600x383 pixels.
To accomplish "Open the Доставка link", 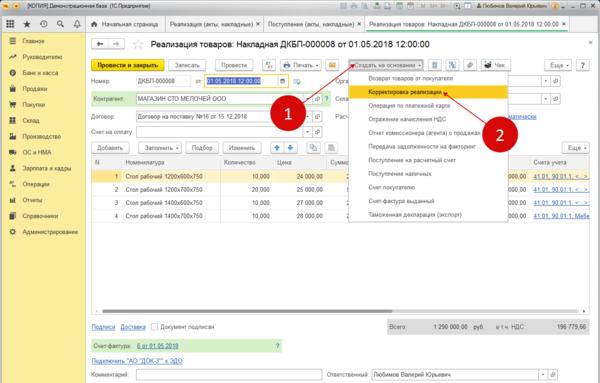I will click(133, 327).
